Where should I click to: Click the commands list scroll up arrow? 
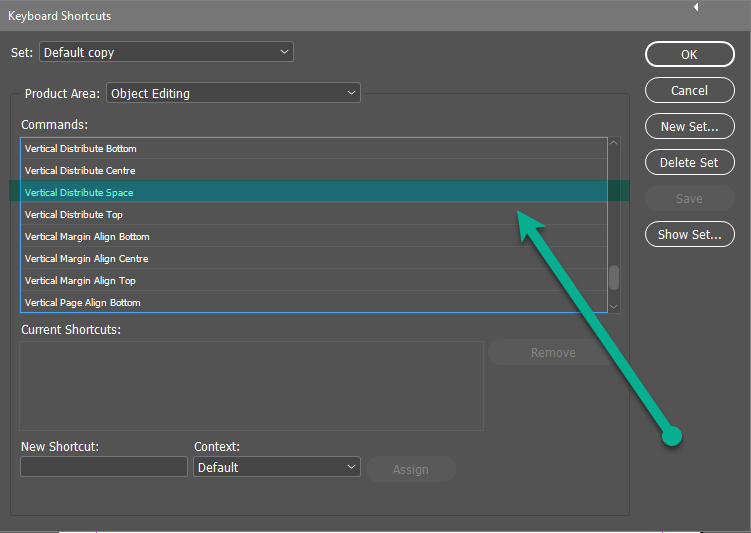click(x=614, y=144)
